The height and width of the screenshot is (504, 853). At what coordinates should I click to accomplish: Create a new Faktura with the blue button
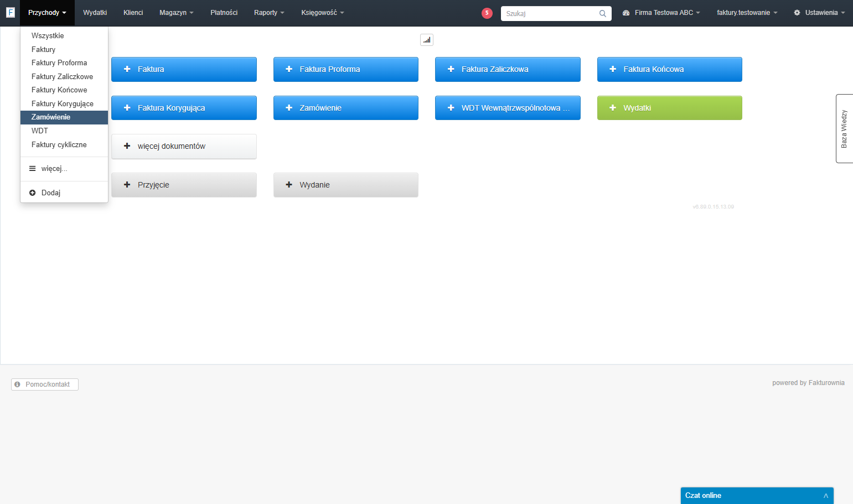click(x=184, y=69)
